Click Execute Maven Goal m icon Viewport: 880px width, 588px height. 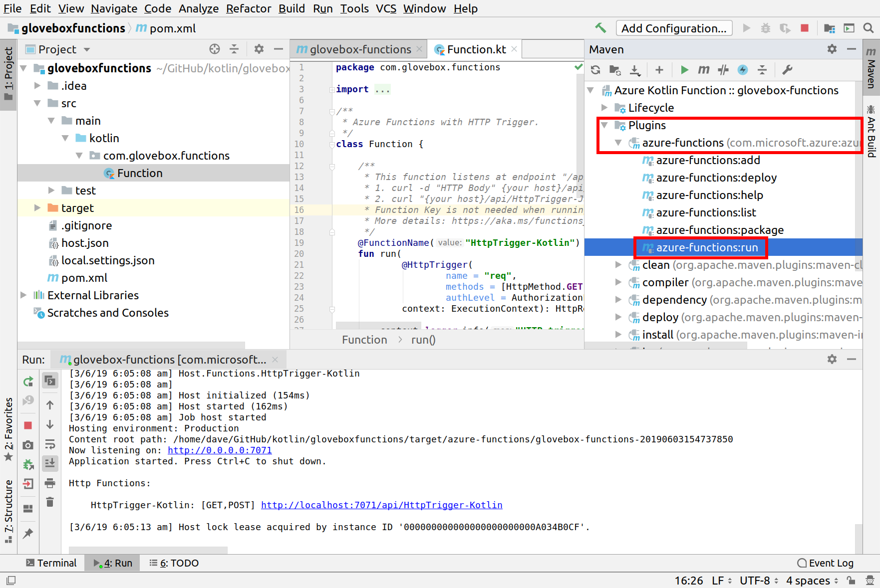pyautogui.click(x=704, y=70)
